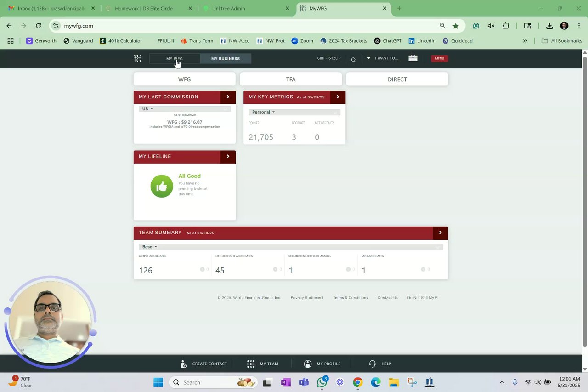588x392 pixels.
Task: Switch to MY BUSINESS tab
Action: [226, 59]
